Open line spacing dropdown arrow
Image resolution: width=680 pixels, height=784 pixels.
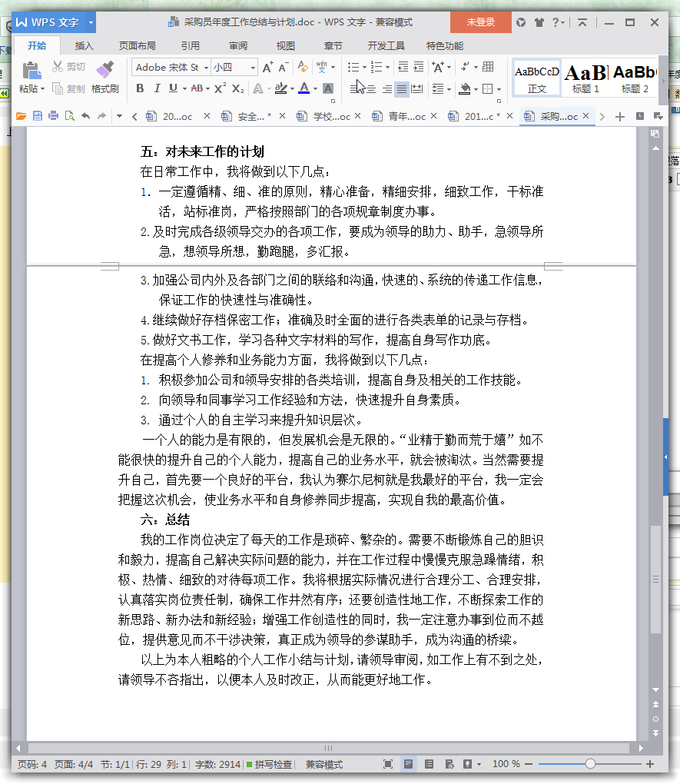pos(449,89)
